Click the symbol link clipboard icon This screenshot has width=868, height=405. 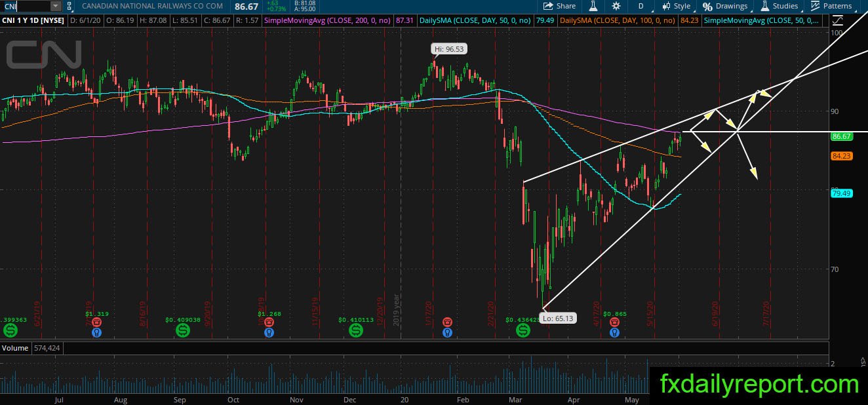click(x=70, y=6)
